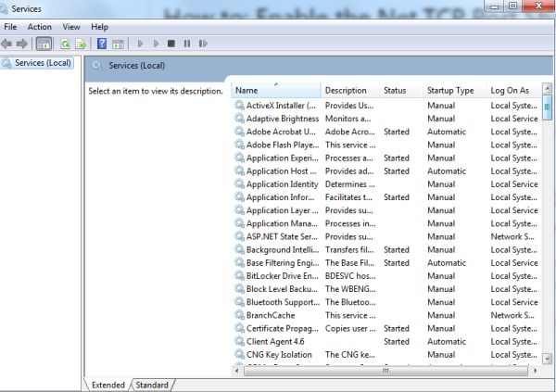
Task: Click 'The WBENG...' description text
Action: tap(350, 289)
